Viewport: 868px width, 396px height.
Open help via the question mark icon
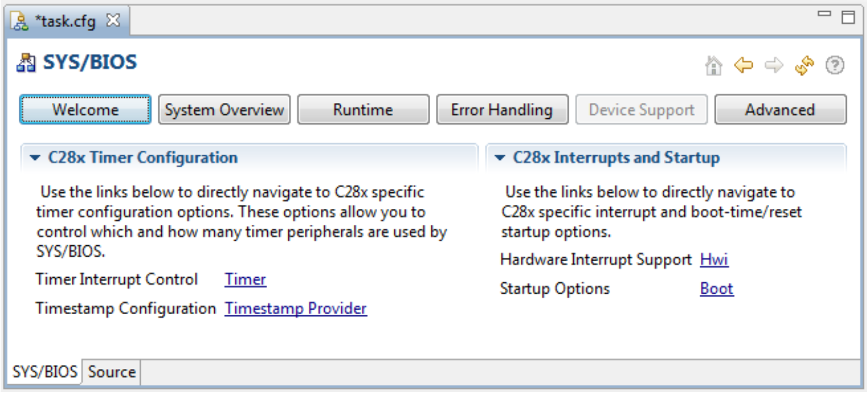point(835,65)
